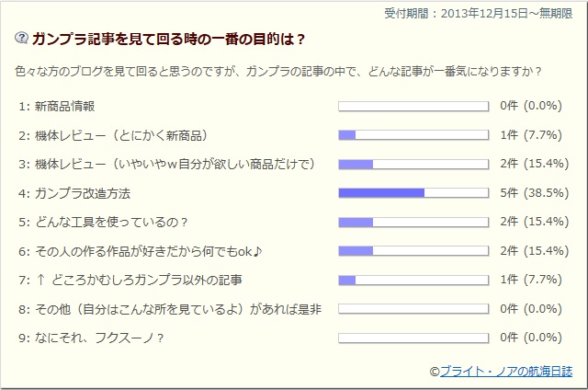Select option 8: その他があれば是非
Image resolution: width=588 pixels, height=390 pixels.
click(170, 309)
